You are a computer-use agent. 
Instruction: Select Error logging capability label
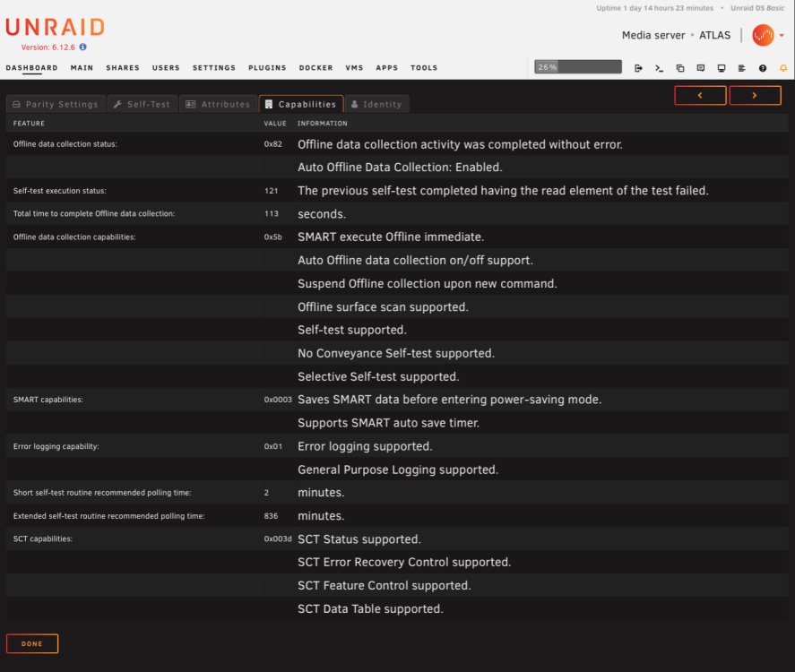[56, 446]
